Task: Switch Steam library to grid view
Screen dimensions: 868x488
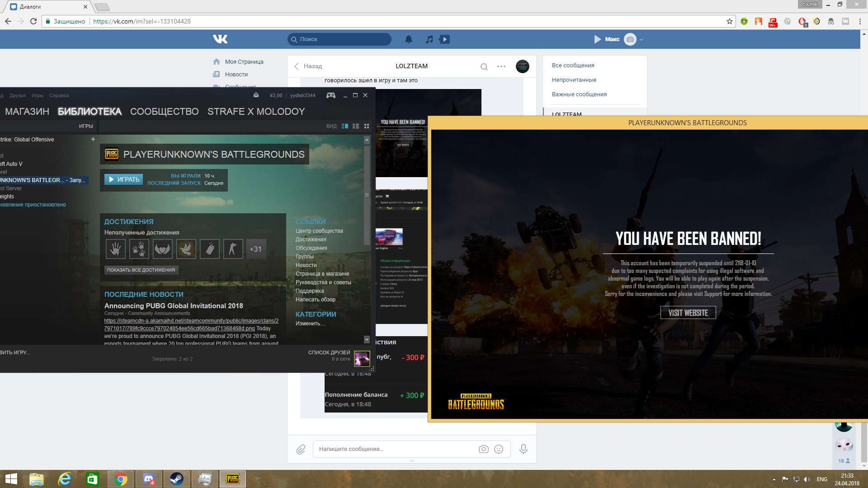Action: (367, 126)
